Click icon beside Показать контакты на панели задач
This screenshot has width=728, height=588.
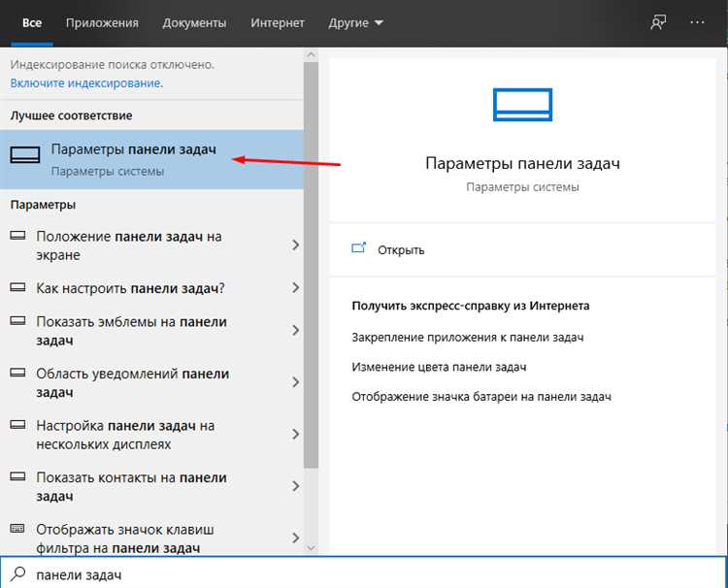coord(17,477)
